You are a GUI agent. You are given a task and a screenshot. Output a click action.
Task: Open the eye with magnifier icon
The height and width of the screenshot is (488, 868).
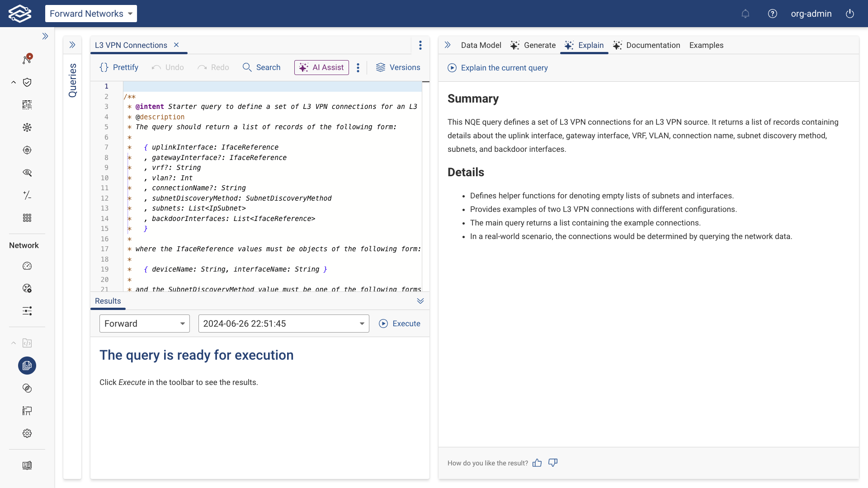(x=27, y=173)
